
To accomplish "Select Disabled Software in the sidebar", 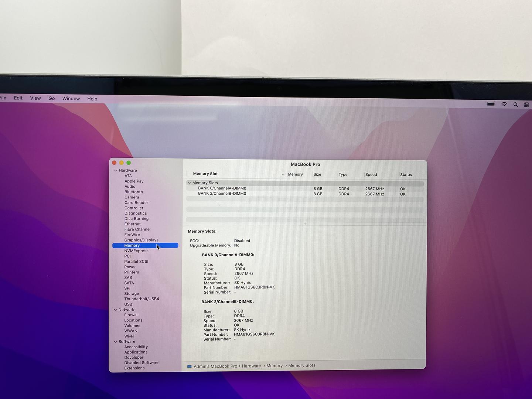I will coord(141,363).
